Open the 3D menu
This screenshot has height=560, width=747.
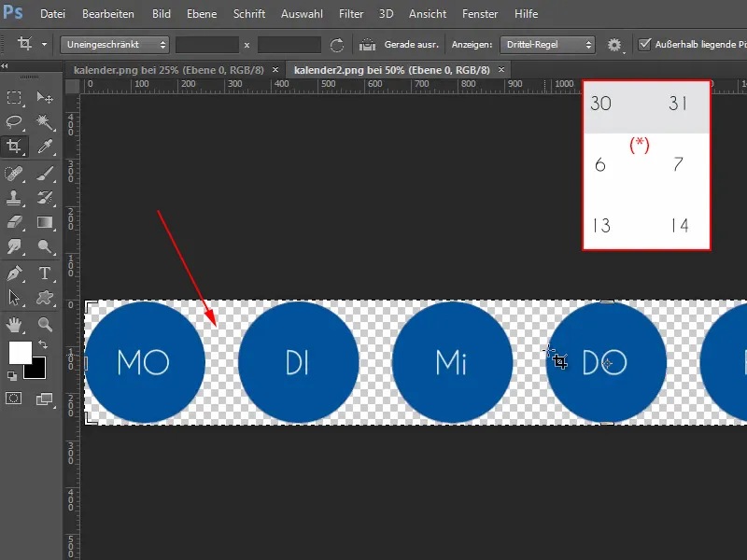click(x=386, y=14)
